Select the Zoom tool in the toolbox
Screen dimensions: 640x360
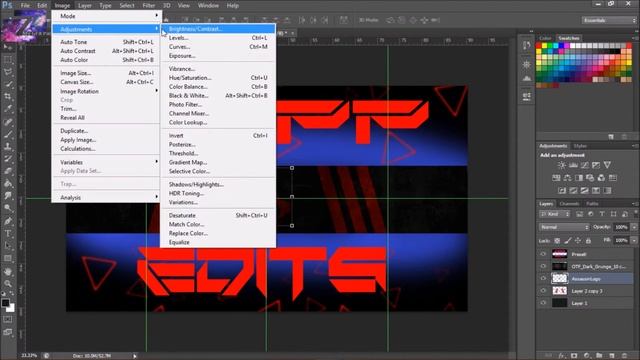8,283
